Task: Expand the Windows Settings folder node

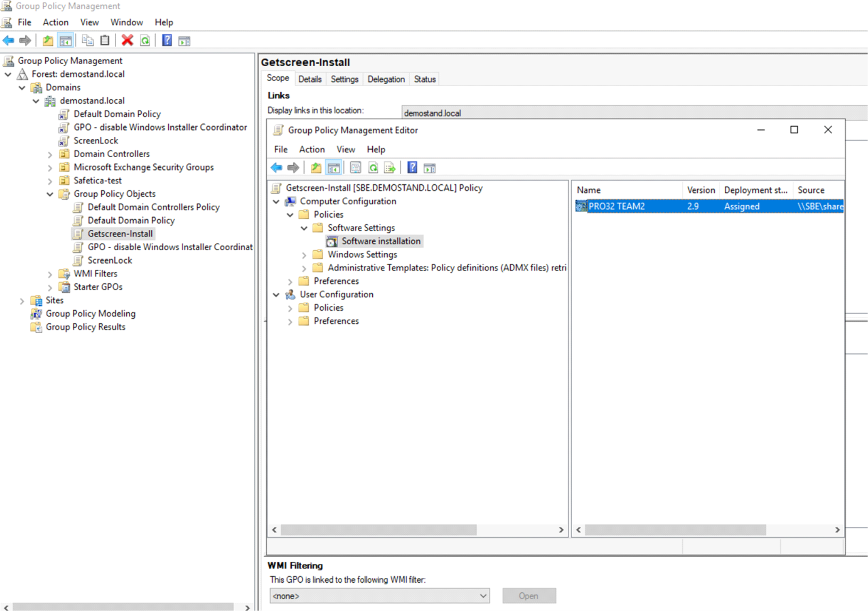Action: pyautogui.click(x=304, y=255)
